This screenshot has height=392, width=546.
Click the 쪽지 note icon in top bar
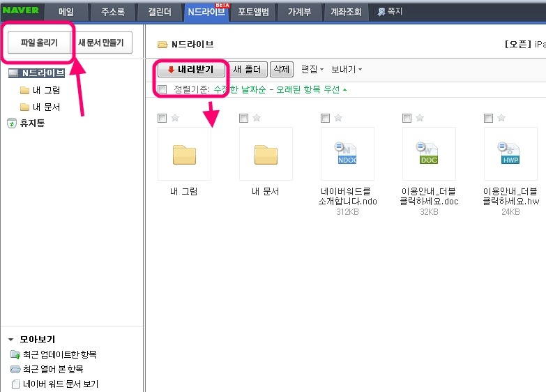(381, 12)
